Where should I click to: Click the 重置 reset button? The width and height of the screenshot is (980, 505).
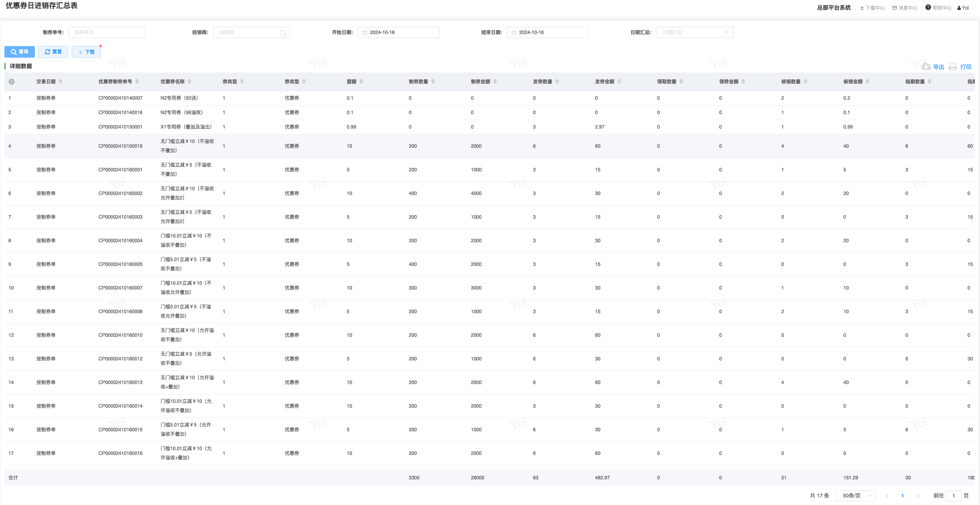point(53,52)
